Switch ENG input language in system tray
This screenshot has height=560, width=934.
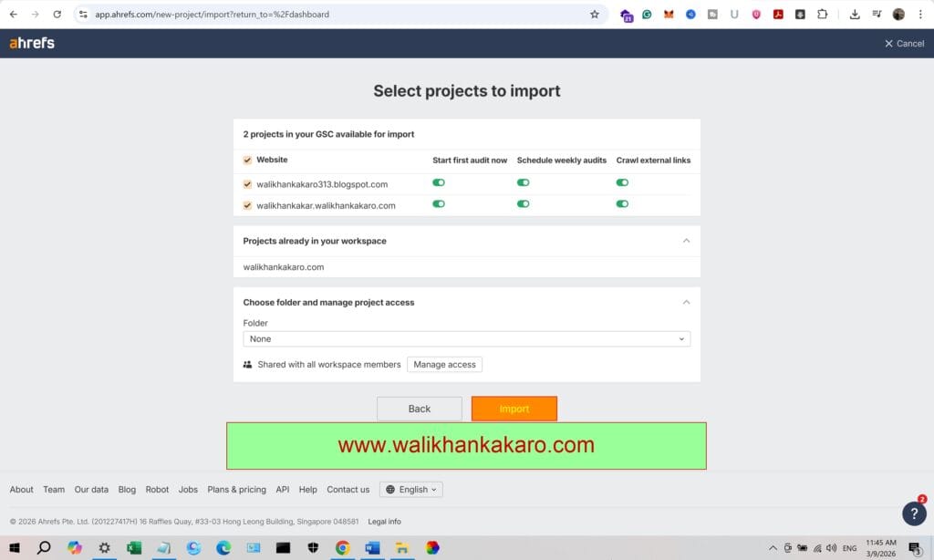[x=849, y=548]
